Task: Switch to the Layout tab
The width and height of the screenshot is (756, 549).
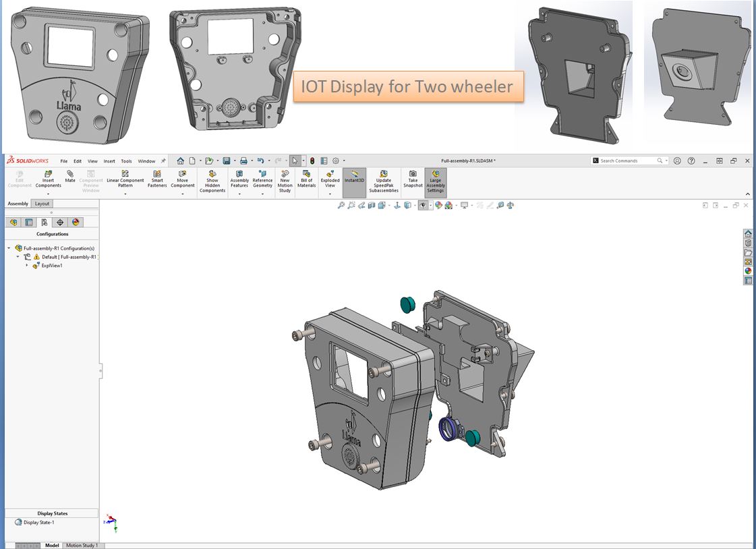Action: pos(42,204)
